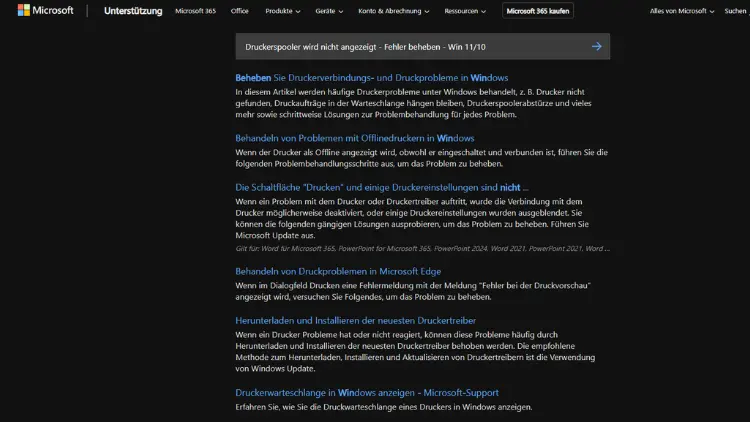Open Beheben Sie Druckerverbindungs- und Druckprobleme link
Viewport: 750px width, 422px height.
coord(372,78)
